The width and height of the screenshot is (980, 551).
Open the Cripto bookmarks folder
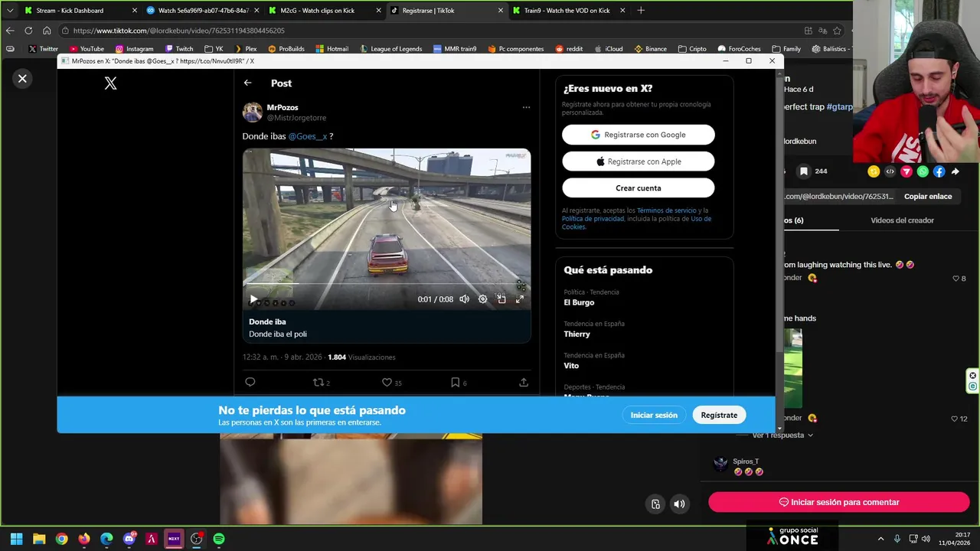[x=691, y=49]
